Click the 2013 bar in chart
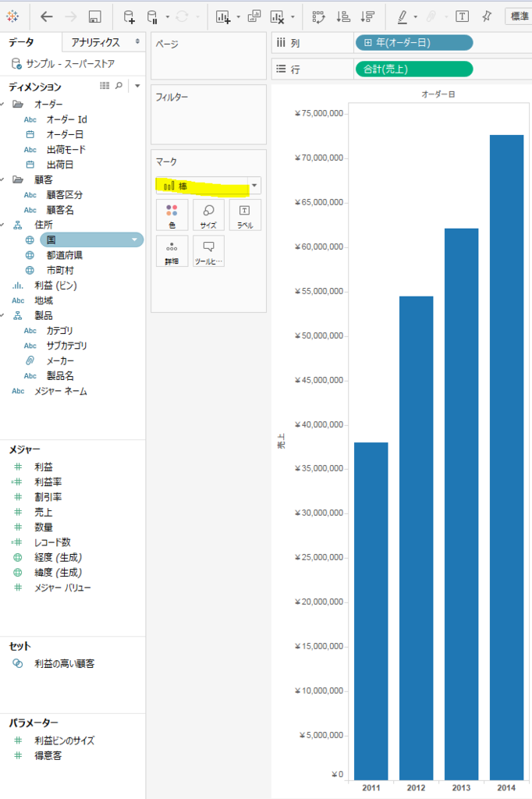The height and width of the screenshot is (799, 532). (x=461, y=504)
